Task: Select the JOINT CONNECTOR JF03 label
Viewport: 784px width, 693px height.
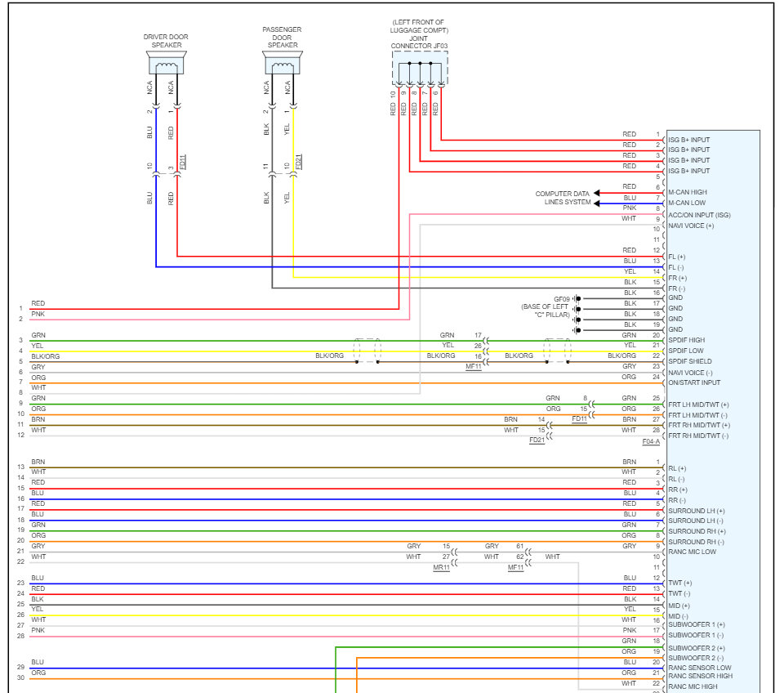Action: tap(419, 42)
